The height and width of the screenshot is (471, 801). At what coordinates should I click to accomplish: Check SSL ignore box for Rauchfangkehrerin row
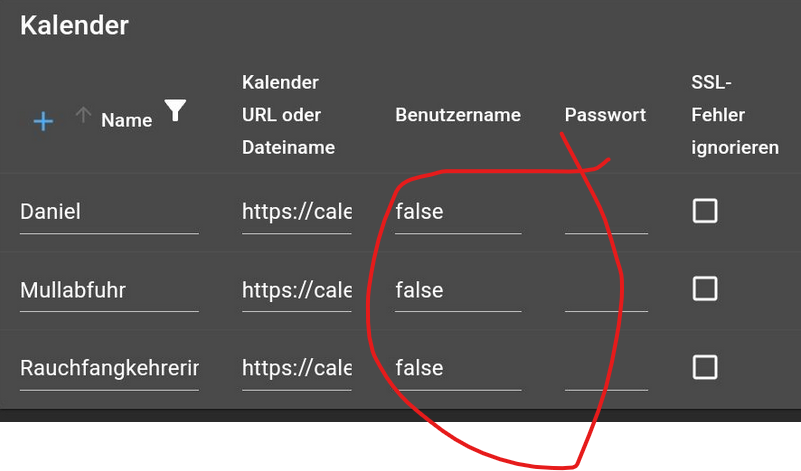(705, 367)
